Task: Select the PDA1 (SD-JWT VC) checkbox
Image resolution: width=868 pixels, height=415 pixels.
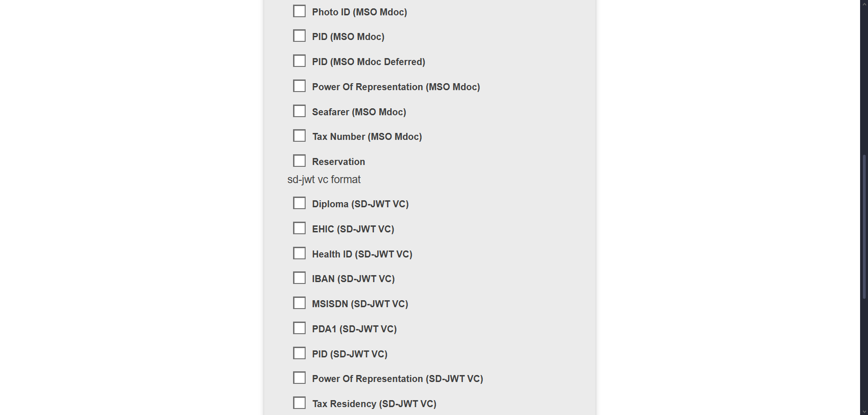Action: [x=300, y=329]
